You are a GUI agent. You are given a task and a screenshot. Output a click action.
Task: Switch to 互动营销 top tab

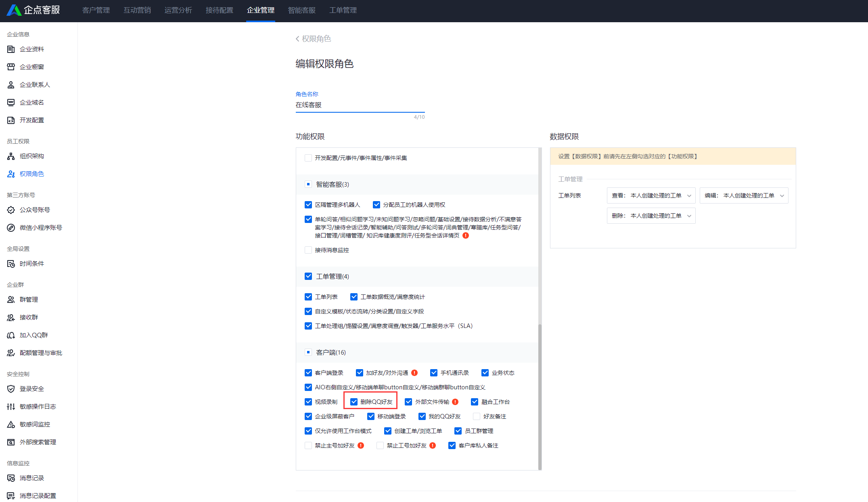point(137,10)
